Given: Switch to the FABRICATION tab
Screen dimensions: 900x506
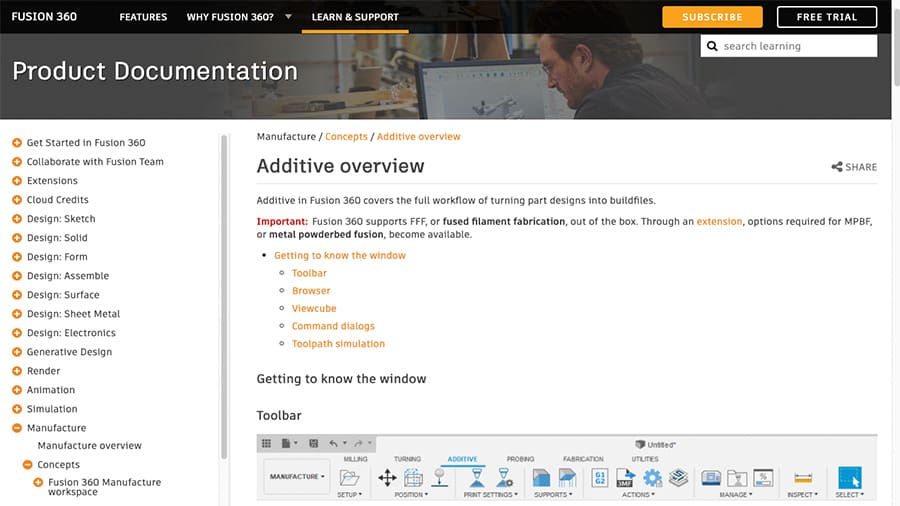Looking at the screenshot, I should (x=583, y=459).
